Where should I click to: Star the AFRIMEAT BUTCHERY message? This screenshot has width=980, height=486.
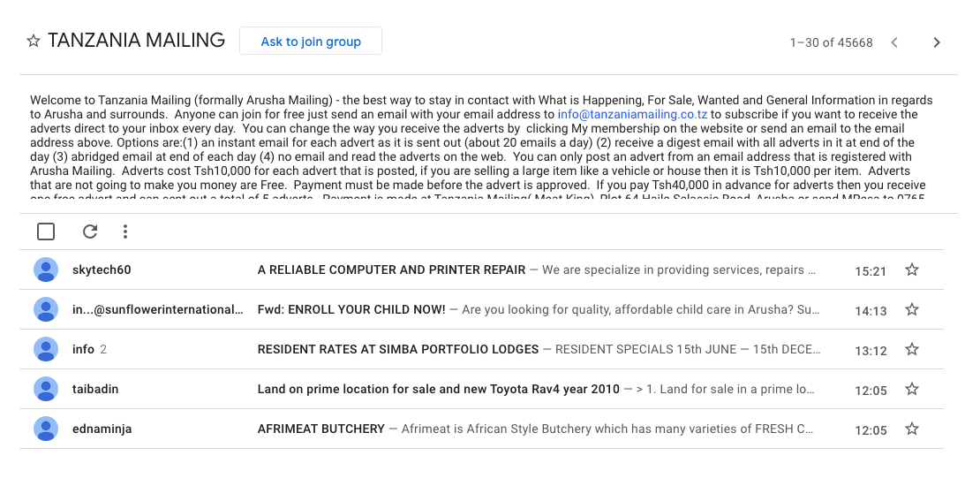912,429
